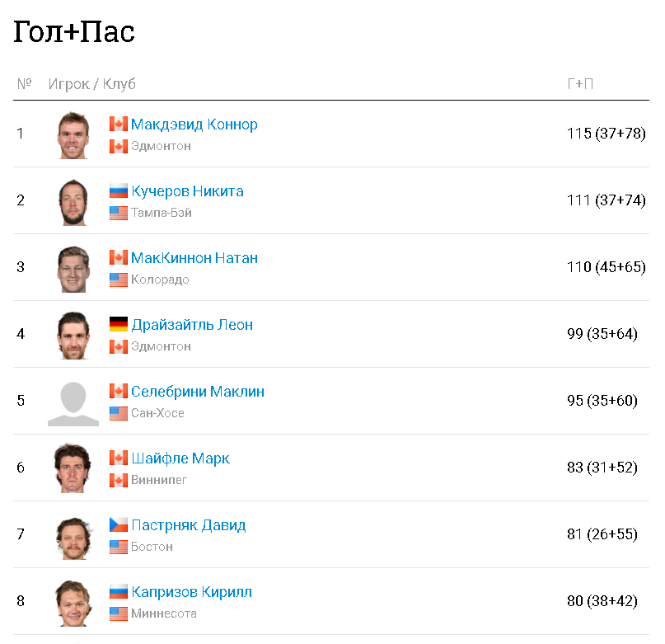Screen dimensions: 665x644
Task: Go to Селебрини Маклин profile
Action: click(197, 392)
